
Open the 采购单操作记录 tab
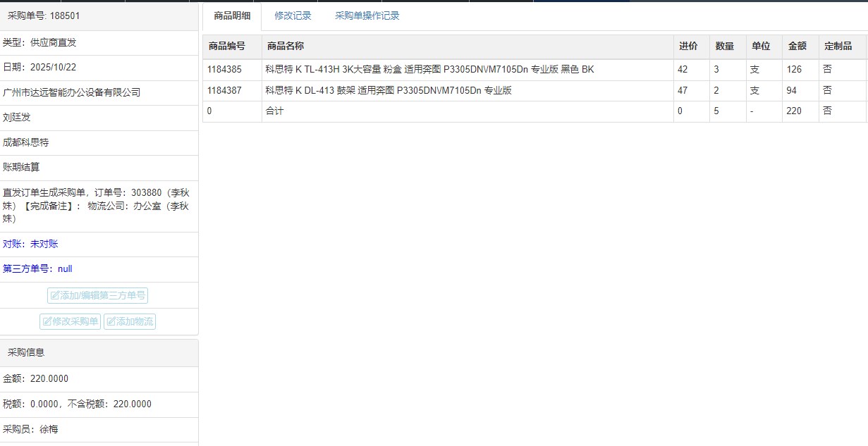pyautogui.click(x=367, y=16)
